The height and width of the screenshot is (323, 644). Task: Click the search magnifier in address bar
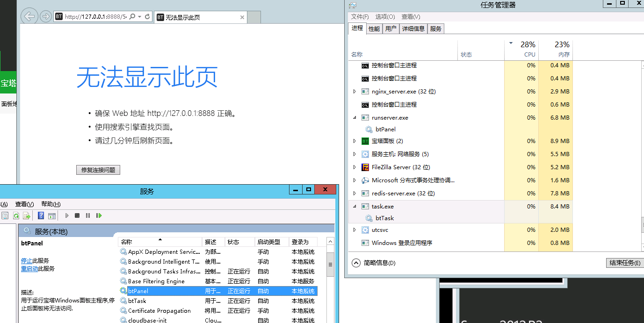[132, 16]
